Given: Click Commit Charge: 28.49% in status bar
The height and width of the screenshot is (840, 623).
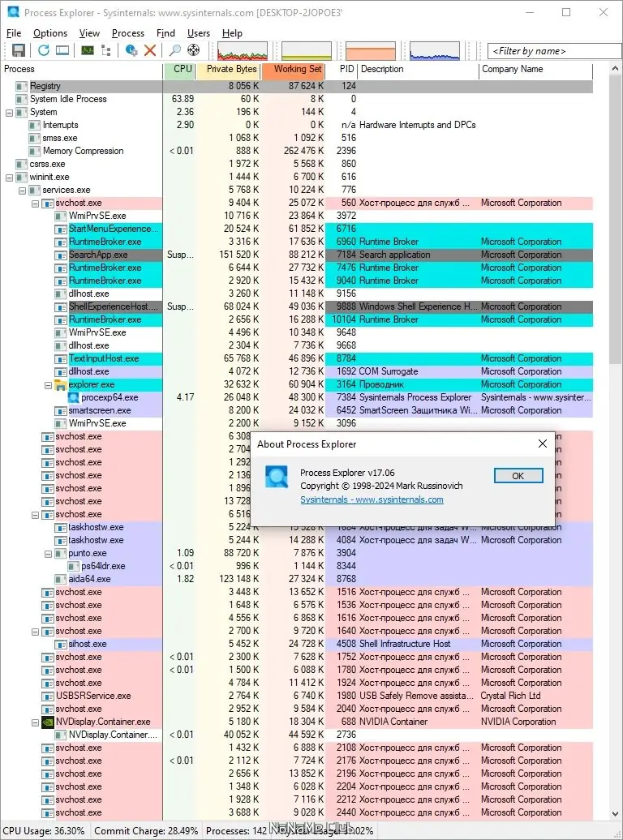Looking at the screenshot, I should point(146,831).
